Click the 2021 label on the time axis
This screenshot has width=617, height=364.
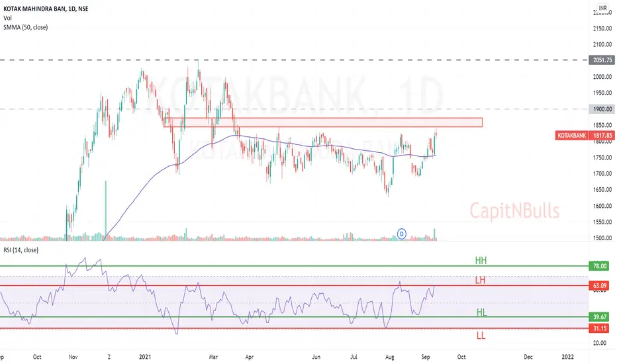pyautogui.click(x=145, y=357)
